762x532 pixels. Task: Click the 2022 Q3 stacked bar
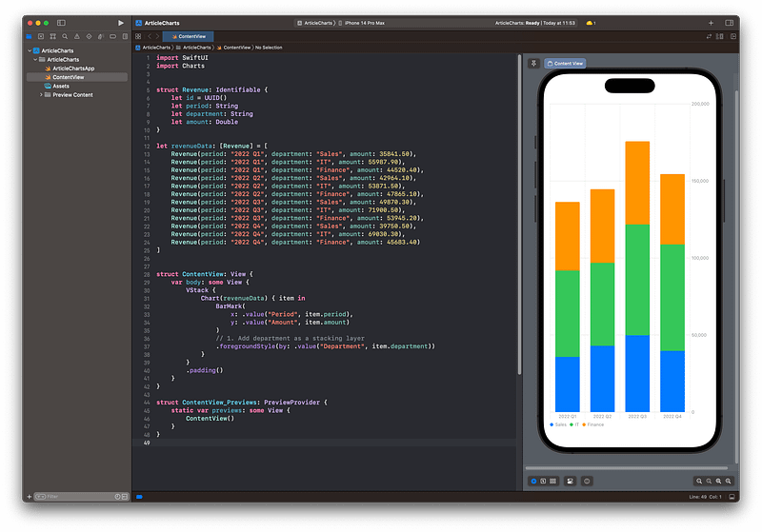click(x=637, y=277)
